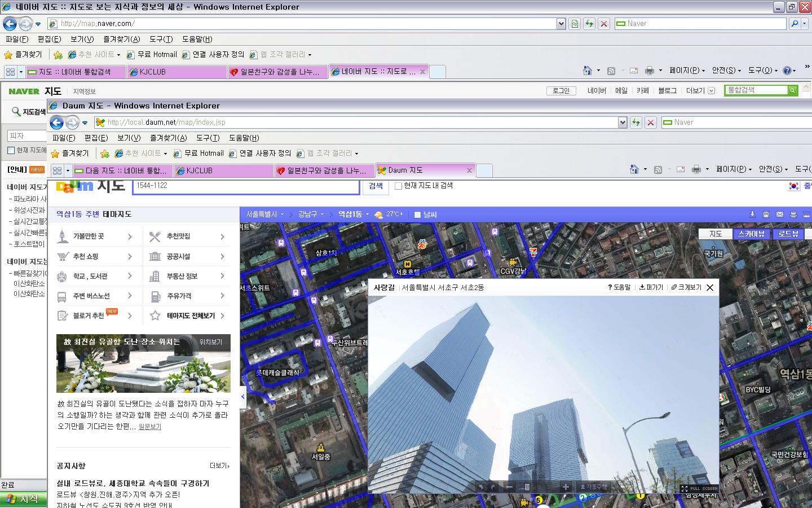This screenshot has width=812, height=508.
Task: Click the print map icon in blue toolbar
Action: [793, 214]
